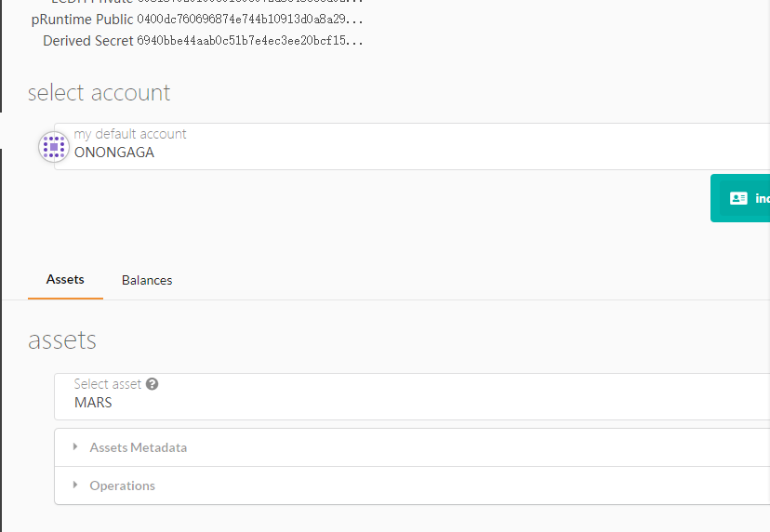
Task: Click the pRuntime Public key value
Action: [249, 20]
